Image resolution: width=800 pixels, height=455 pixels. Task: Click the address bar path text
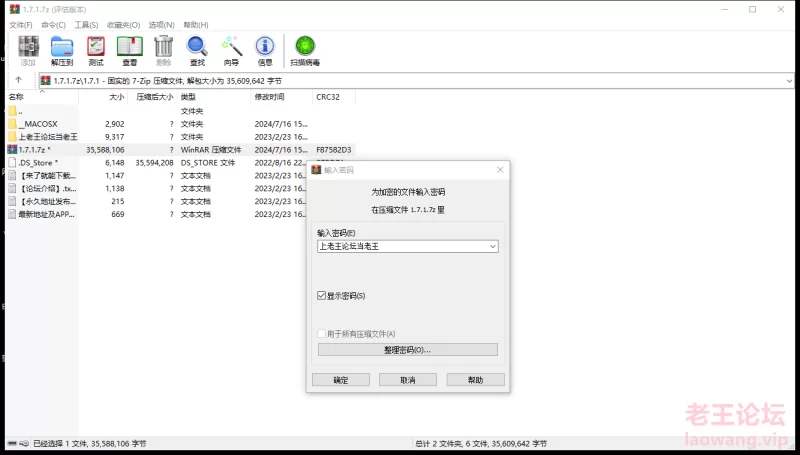coord(167,81)
